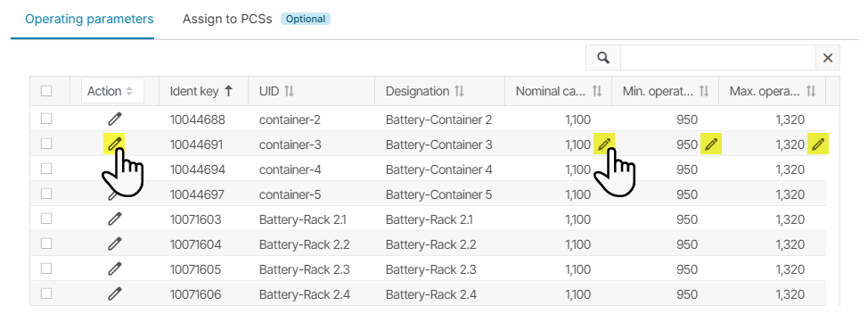
Task: Focus the table search input field
Action: [x=718, y=58]
